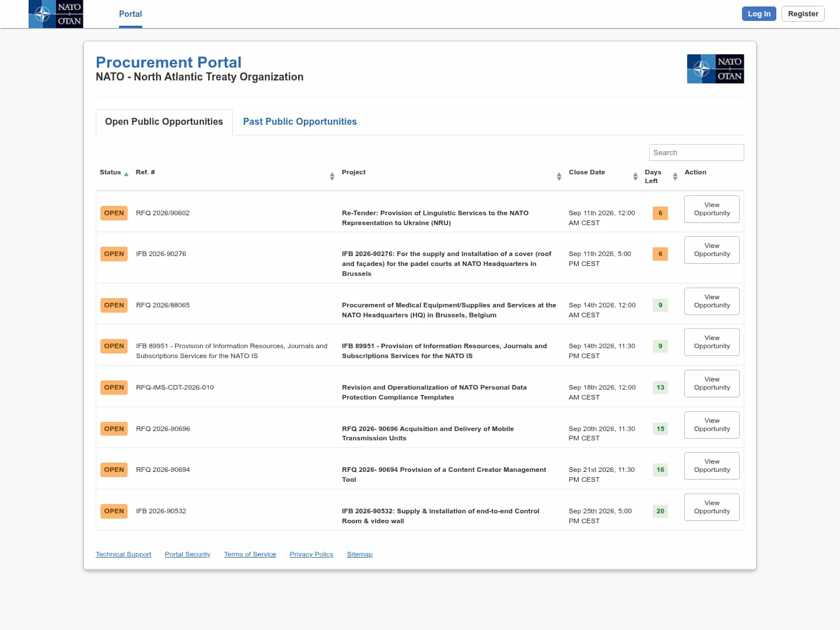Focus the Search input field
Image resolution: width=840 pixels, height=630 pixels.
[696, 152]
